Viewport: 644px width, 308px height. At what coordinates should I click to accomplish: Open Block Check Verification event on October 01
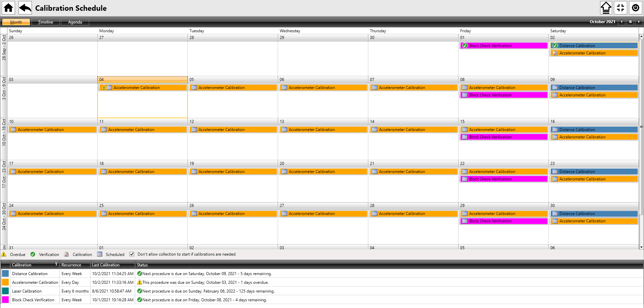tap(503, 46)
